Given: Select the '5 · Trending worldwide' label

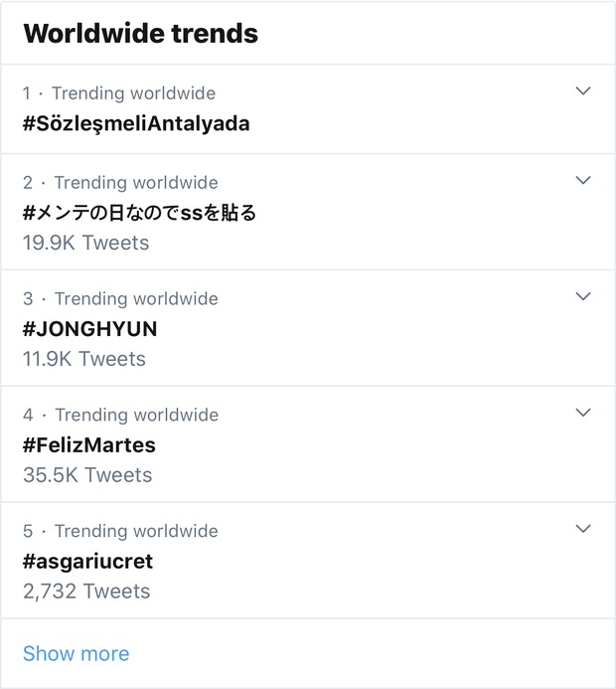Looking at the screenshot, I should pyautogui.click(x=120, y=531).
